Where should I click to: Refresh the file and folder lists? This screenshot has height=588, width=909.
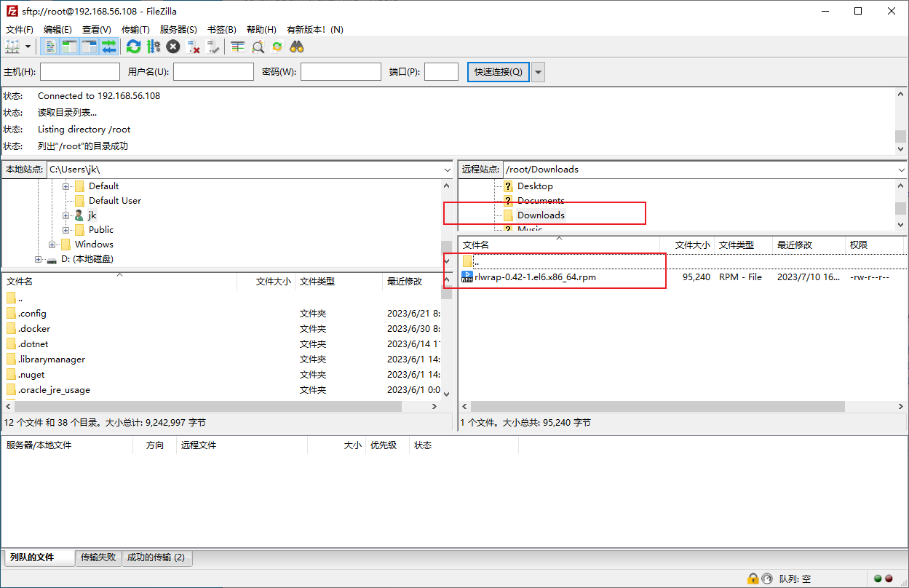(133, 47)
